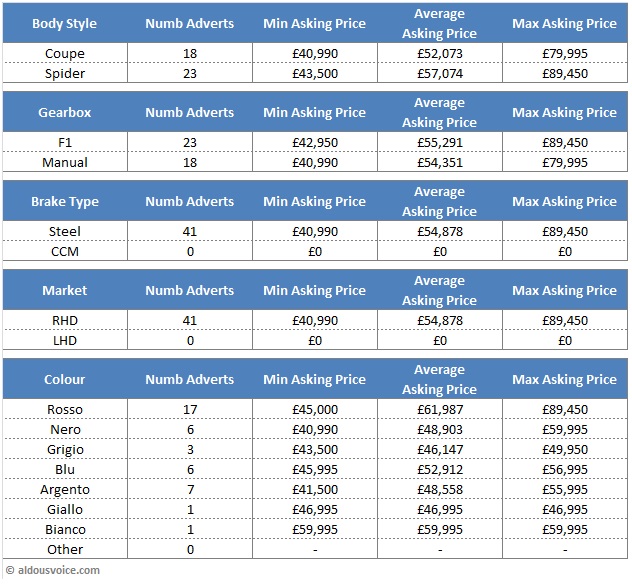This screenshot has height=588, width=632.
Task: Select the CCM brake type cell
Action: 66,251
